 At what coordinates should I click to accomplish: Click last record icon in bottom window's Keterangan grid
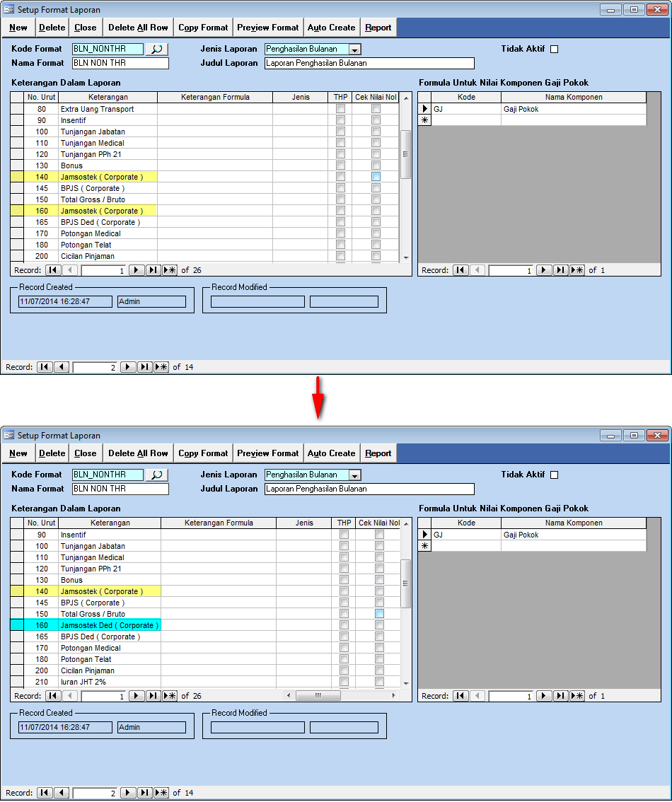[153, 696]
